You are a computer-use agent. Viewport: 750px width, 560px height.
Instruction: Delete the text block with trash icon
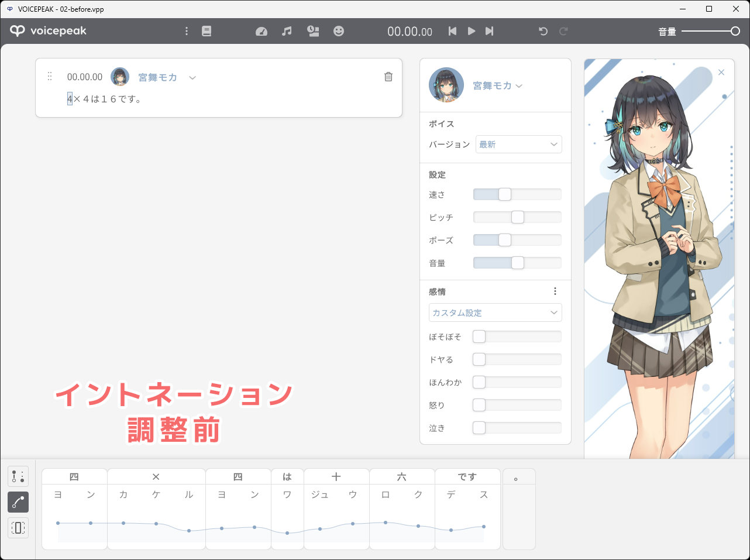coord(388,77)
